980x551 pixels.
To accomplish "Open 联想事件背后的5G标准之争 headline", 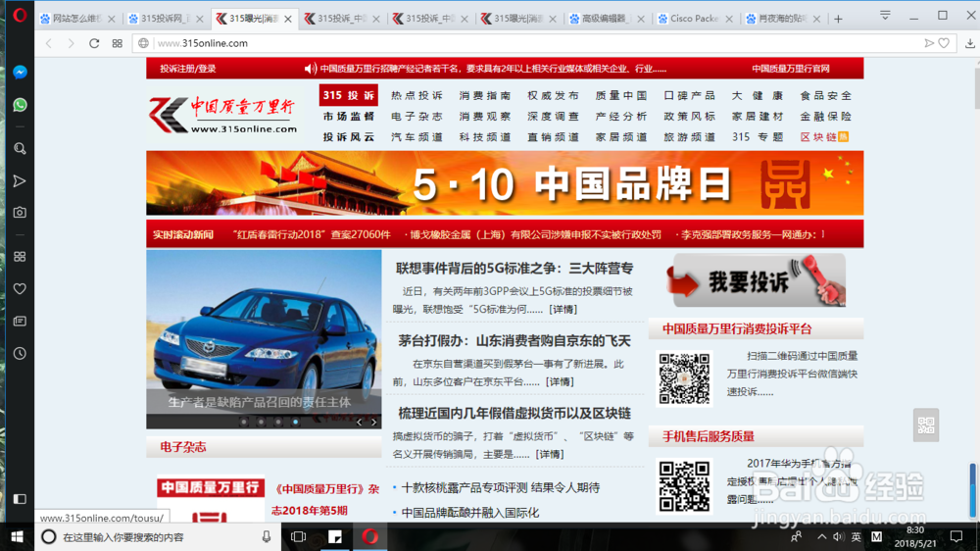I will coord(514,269).
